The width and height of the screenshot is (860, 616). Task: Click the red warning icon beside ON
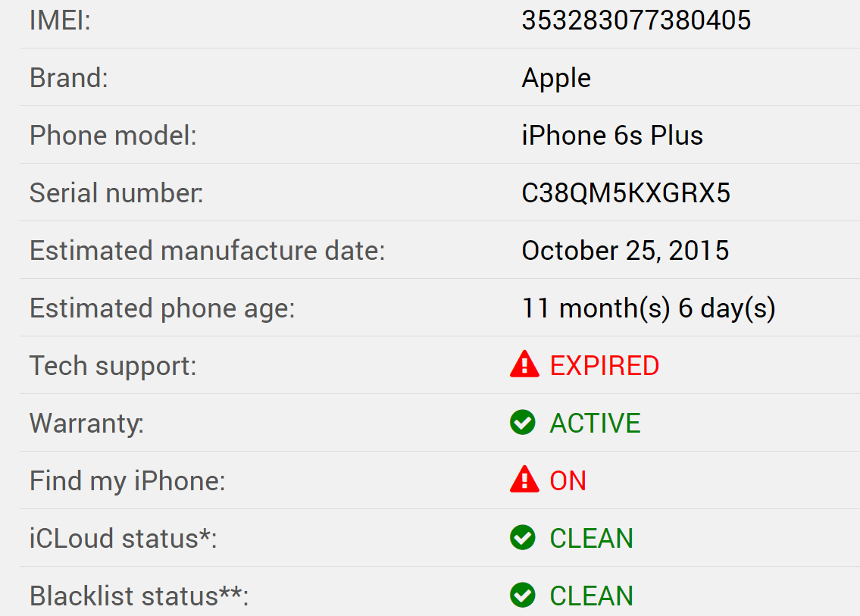point(524,480)
